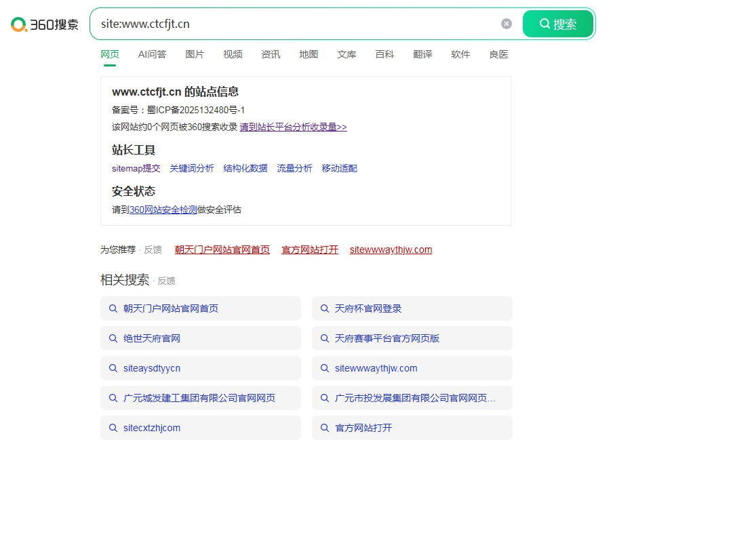Focus the search field containing site:www.ctcfjt.cn

coord(298,24)
